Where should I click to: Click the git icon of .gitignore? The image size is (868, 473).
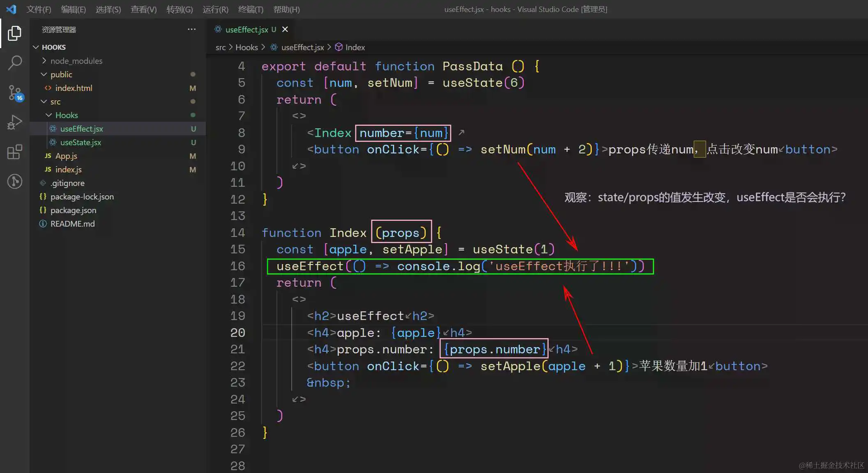pyautogui.click(x=43, y=183)
